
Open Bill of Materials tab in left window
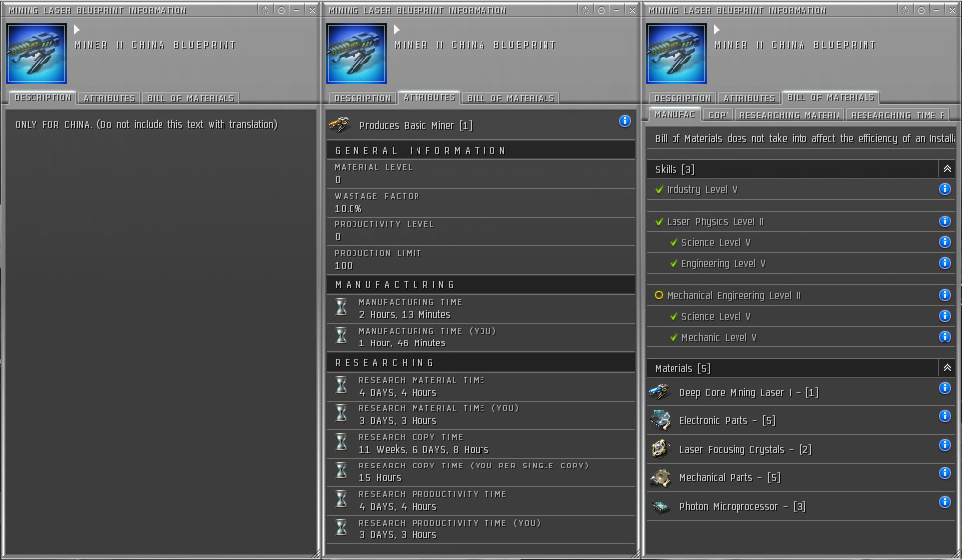coord(191,98)
